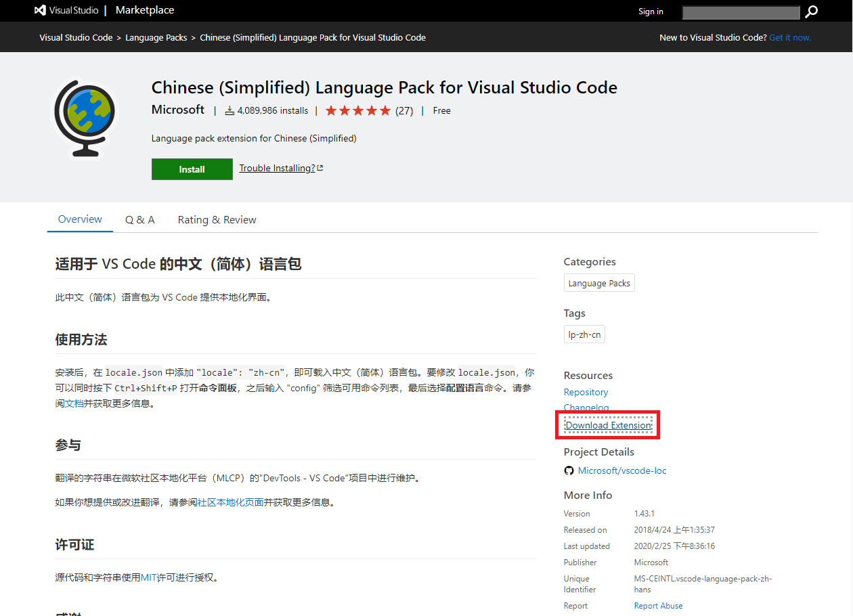Click the Report Abuse link

658,606
